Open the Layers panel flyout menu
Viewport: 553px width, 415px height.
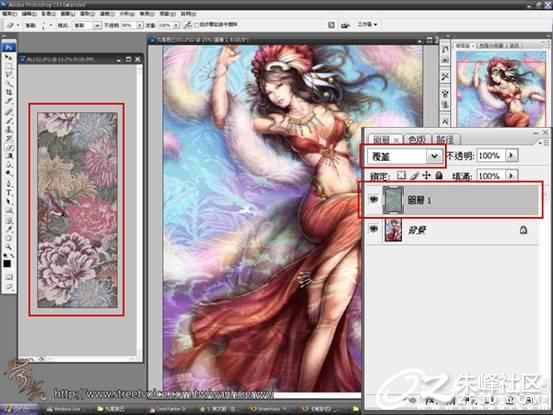(543, 142)
